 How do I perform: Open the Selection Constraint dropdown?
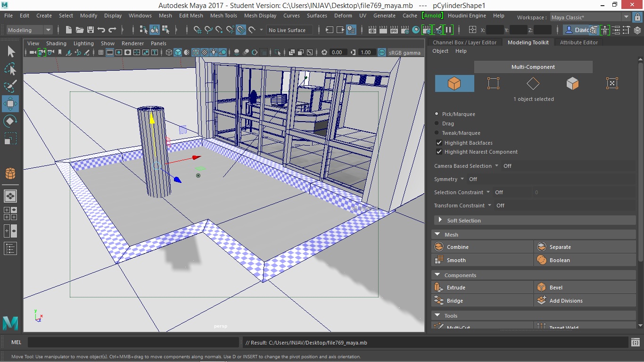pos(488,192)
